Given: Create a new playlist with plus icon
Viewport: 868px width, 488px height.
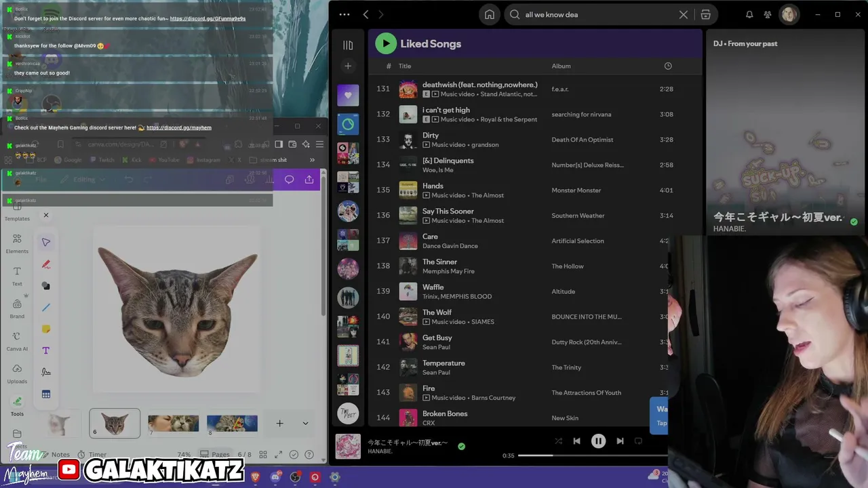Looking at the screenshot, I should tap(348, 66).
